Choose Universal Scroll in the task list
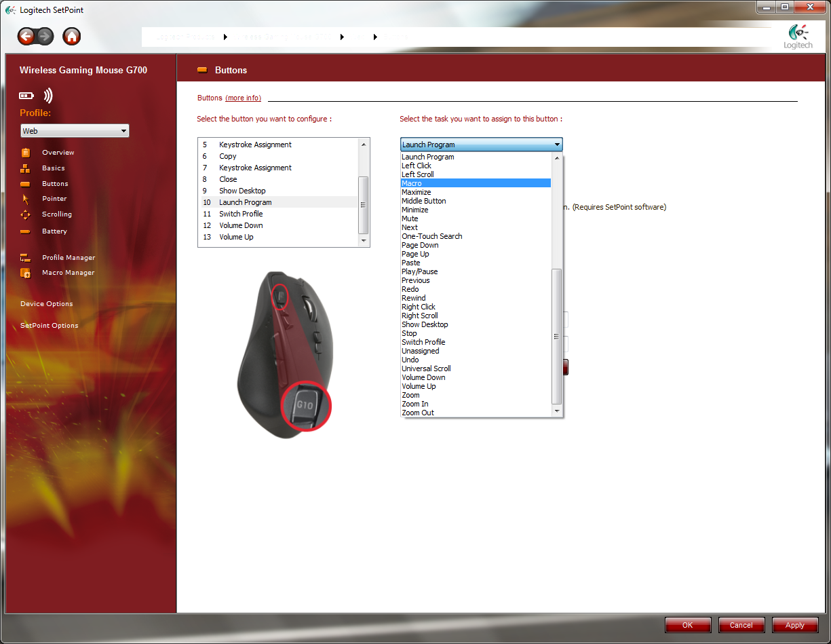 click(x=476, y=368)
